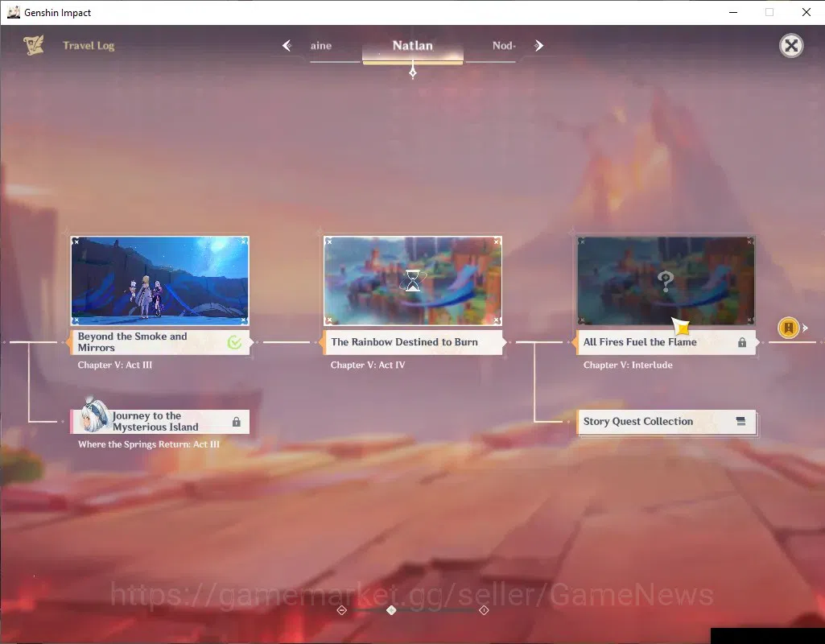Open The Rainbow Destined to Burn thumbnail
Image resolution: width=825 pixels, height=644 pixels.
[412, 281]
